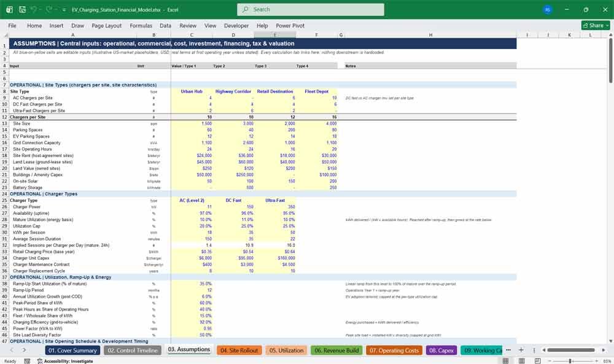Click the horizontal scrollbar thumb
This screenshot has width=614, height=364.
pyautogui.click(x=571, y=350)
